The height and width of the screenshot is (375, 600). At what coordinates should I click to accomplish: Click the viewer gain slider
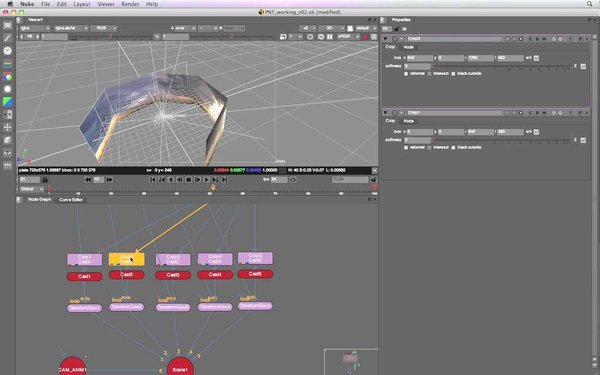click(111, 37)
